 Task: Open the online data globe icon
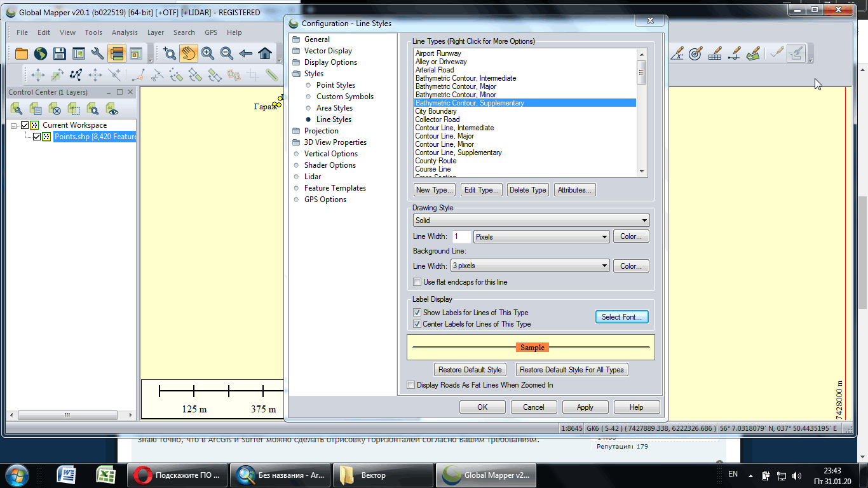tap(41, 54)
